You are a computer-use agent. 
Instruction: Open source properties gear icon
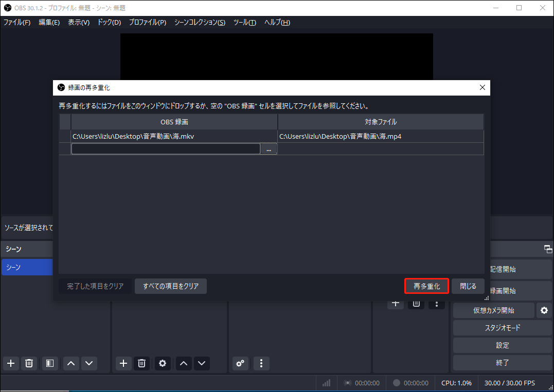163,363
